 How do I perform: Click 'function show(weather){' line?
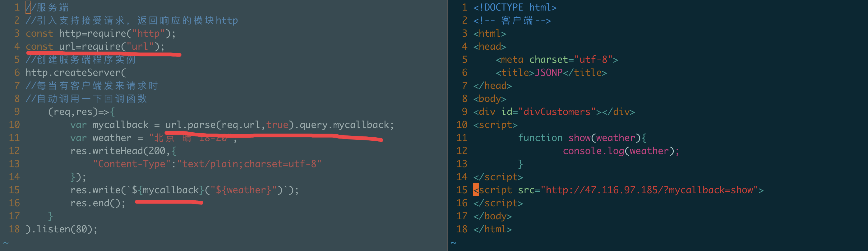582,138
